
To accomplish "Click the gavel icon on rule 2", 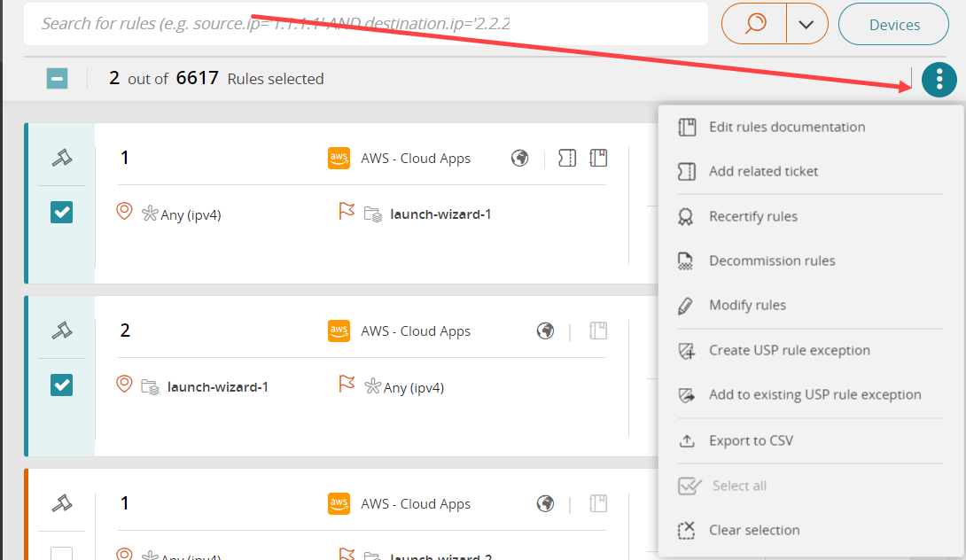I will pyautogui.click(x=61, y=331).
